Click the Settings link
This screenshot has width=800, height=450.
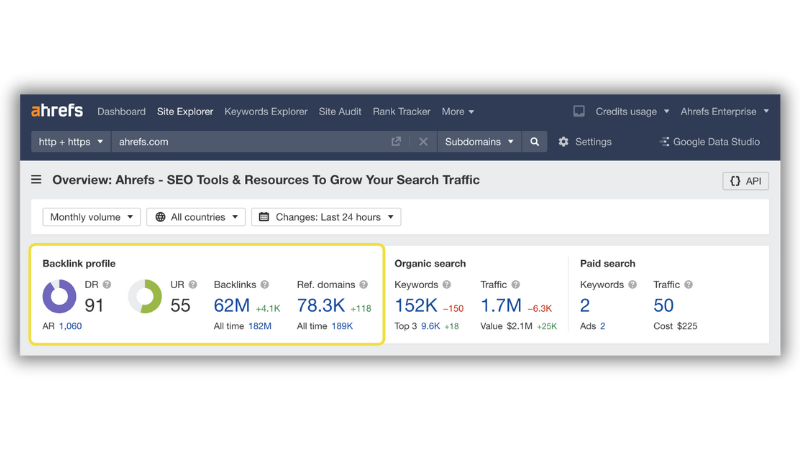coord(593,142)
